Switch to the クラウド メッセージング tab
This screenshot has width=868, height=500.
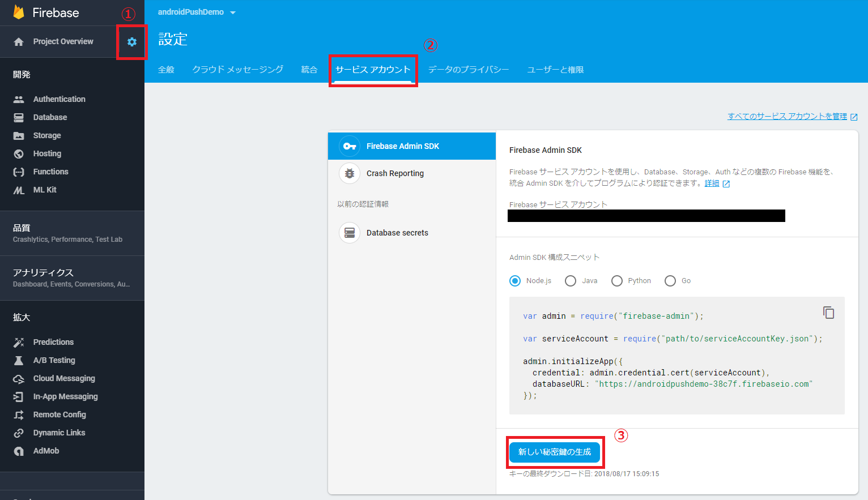[238, 70]
